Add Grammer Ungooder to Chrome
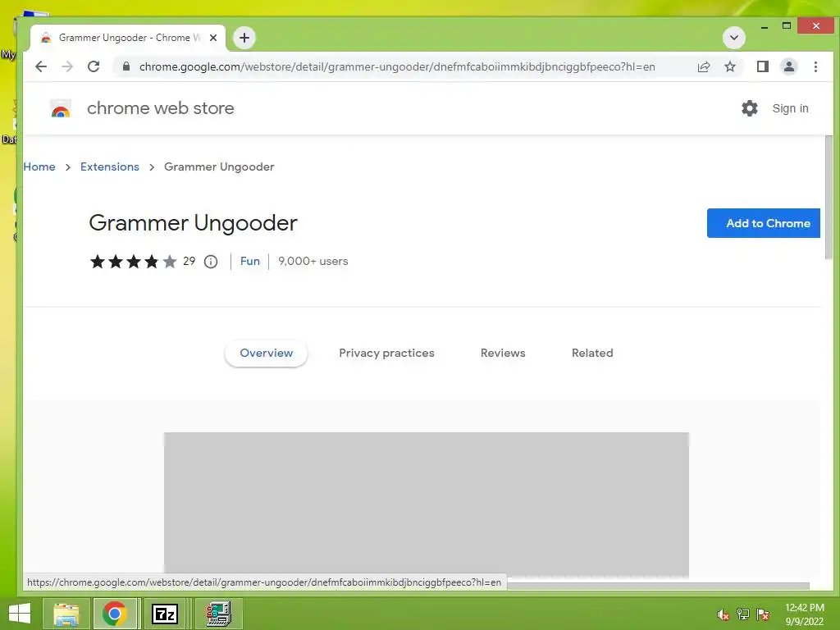840x630 pixels. point(764,223)
